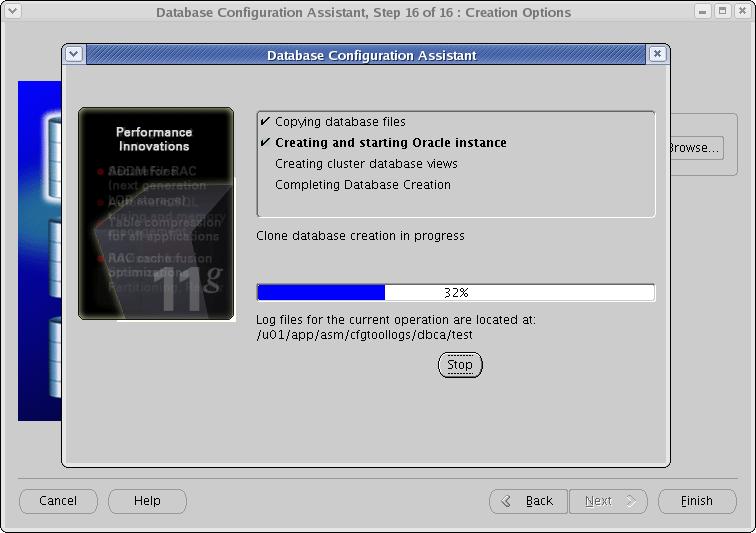756x533 pixels.
Task: Select 'Creating cluster database views' step
Action: click(x=366, y=164)
